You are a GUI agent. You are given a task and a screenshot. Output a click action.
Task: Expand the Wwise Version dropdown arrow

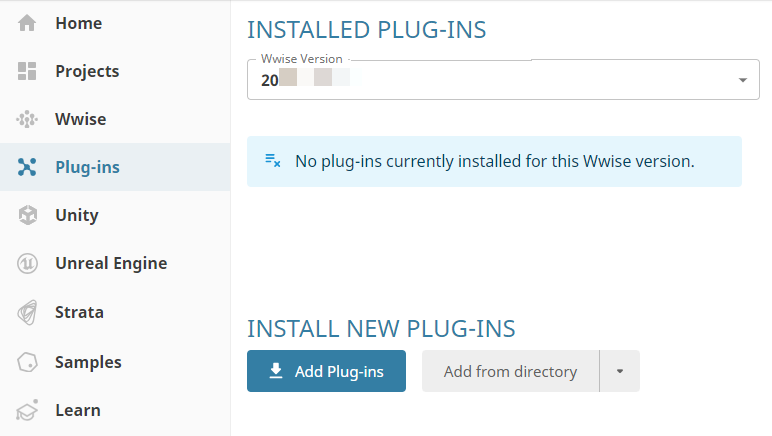tap(742, 80)
